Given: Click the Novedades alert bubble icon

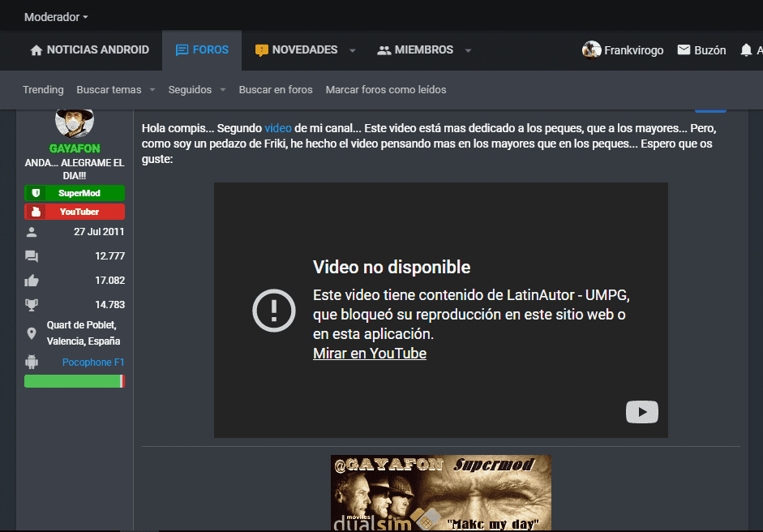Looking at the screenshot, I should [x=261, y=50].
